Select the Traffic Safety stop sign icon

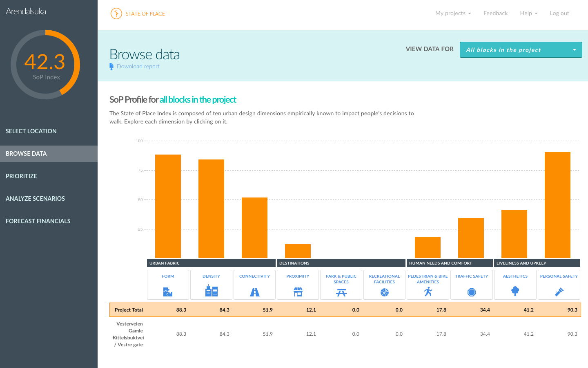point(472,292)
